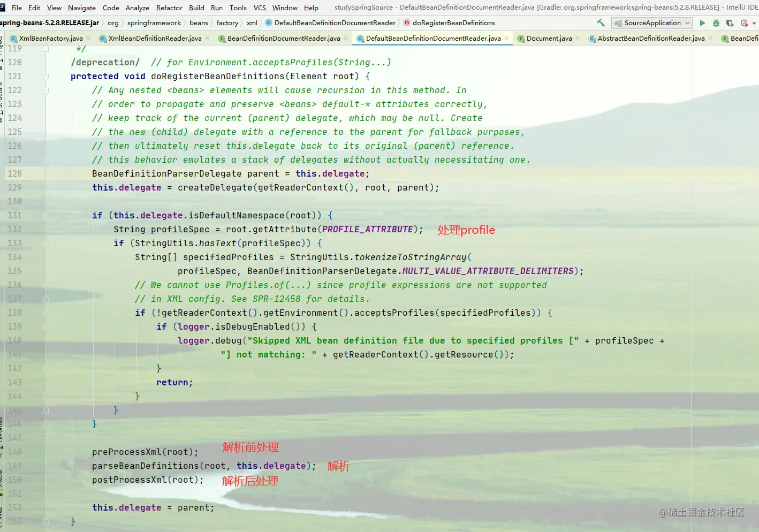This screenshot has height=532, width=759.
Task: Switch to the BeanDefinitionDocumentReader.java tab
Action: (284, 39)
